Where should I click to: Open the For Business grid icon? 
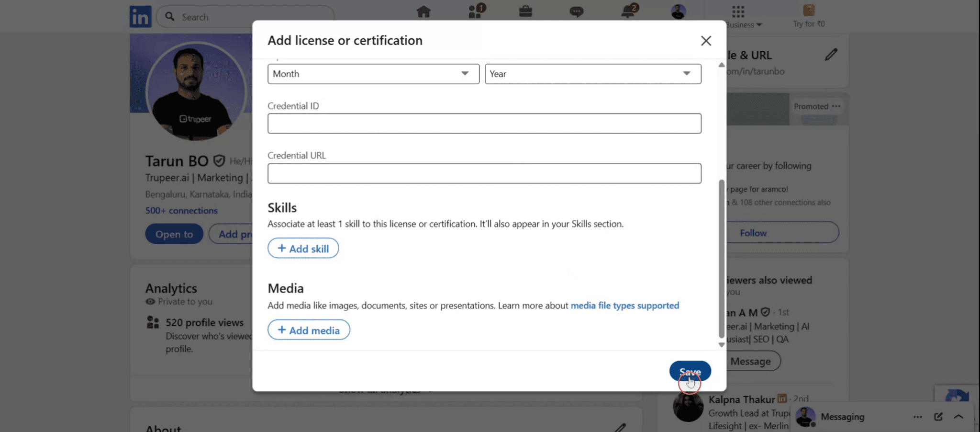click(737, 12)
